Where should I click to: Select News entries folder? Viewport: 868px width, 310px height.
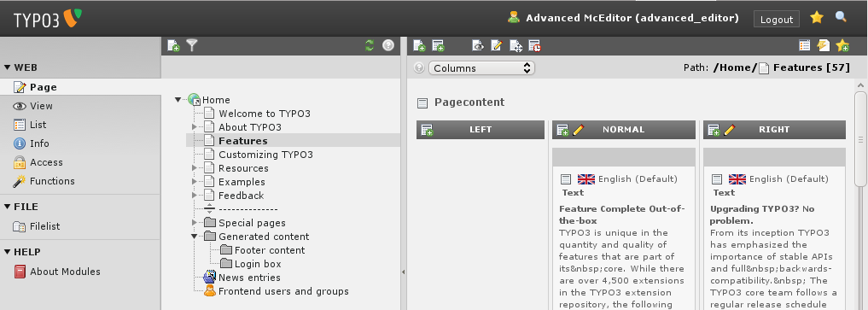(250, 278)
